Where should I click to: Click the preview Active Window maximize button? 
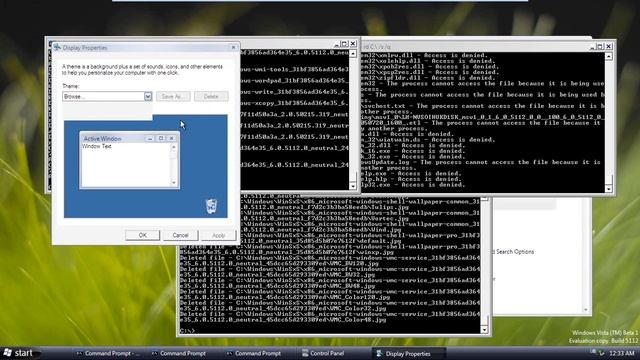[161, 138]
